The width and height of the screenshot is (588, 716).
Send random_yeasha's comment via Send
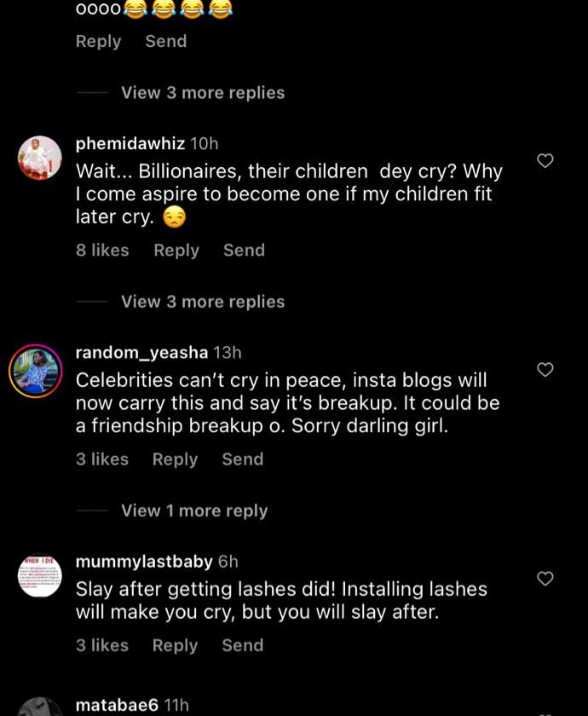coord(242,459)
